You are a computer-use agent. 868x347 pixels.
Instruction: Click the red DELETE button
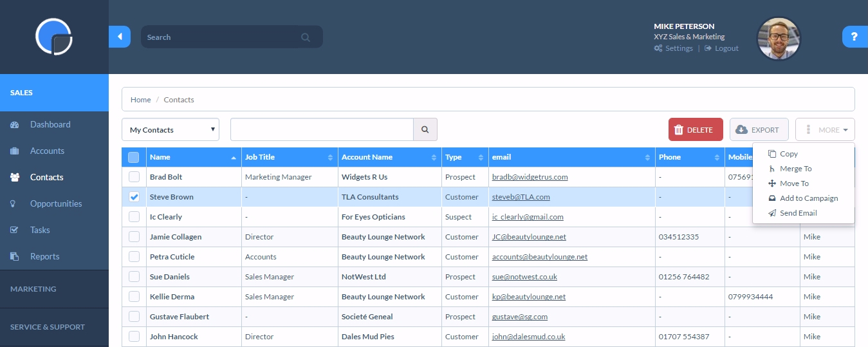click(x=696, y=129)
